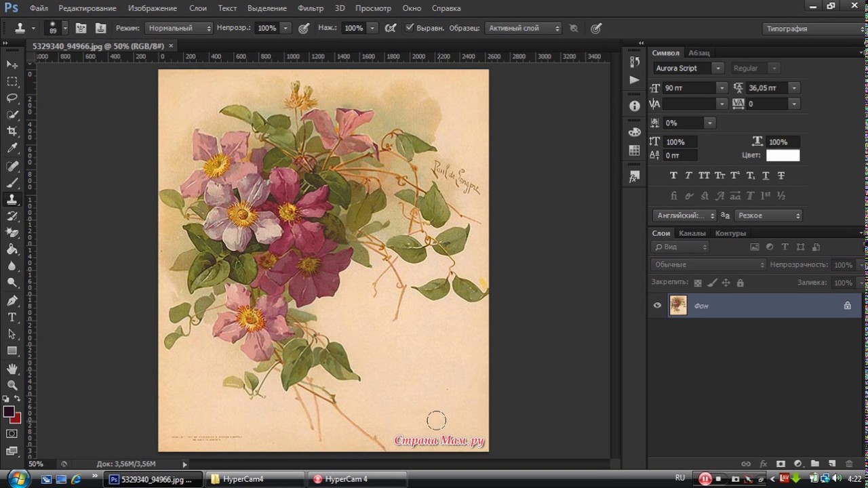Hide the Фон layer with eye icon

coord(657,306)
